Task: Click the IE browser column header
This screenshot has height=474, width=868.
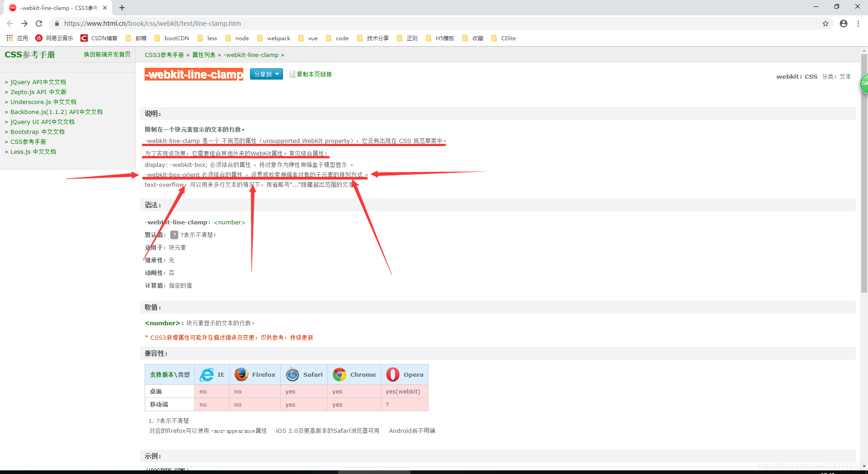Action: pos(212,374)
